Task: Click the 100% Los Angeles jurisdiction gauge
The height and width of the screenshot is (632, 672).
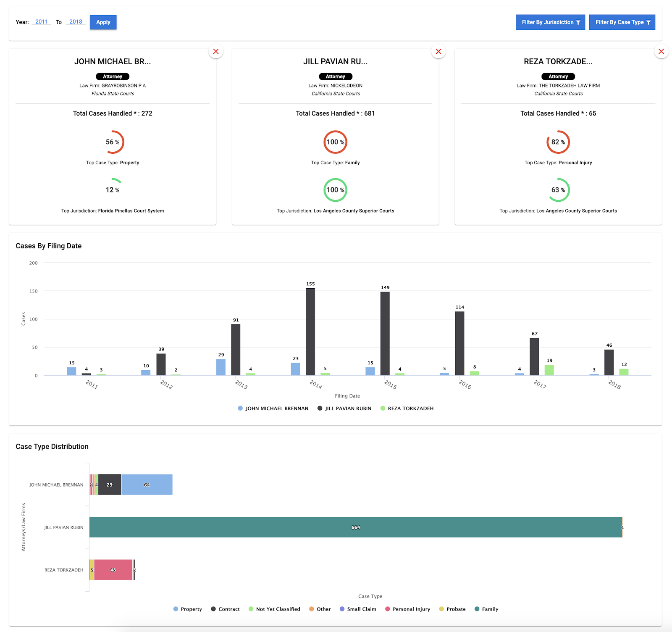Action: point(335,190)
